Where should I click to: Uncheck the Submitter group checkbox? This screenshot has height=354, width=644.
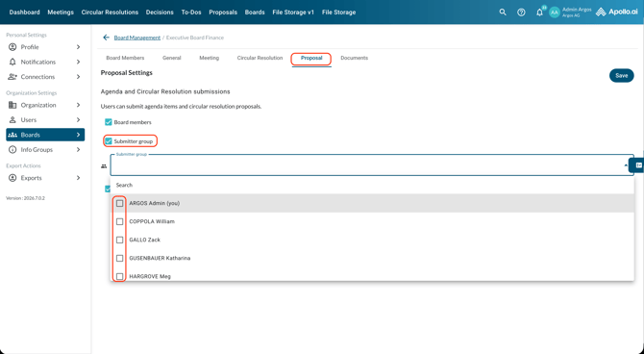109,141
